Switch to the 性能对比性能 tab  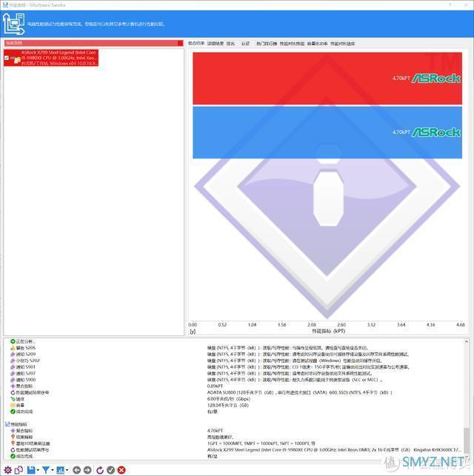(292, 44)
